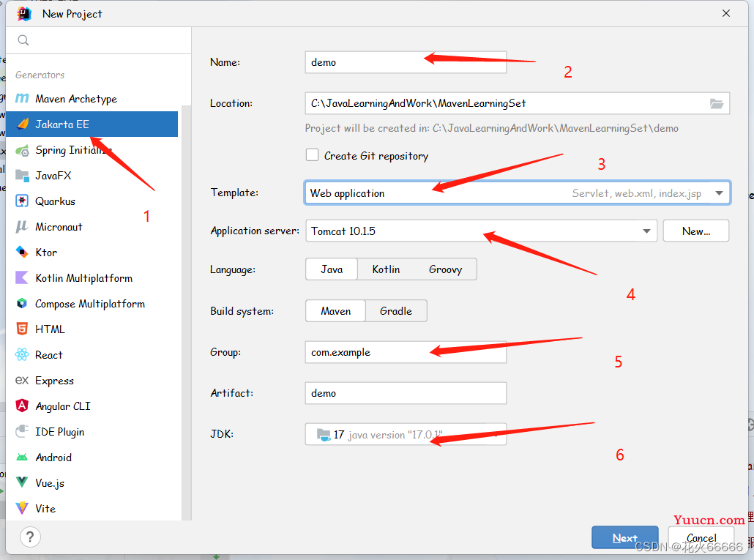The image size is (754, 560).
Task: Close the New Project dialog
Action: tap(726, 13)
